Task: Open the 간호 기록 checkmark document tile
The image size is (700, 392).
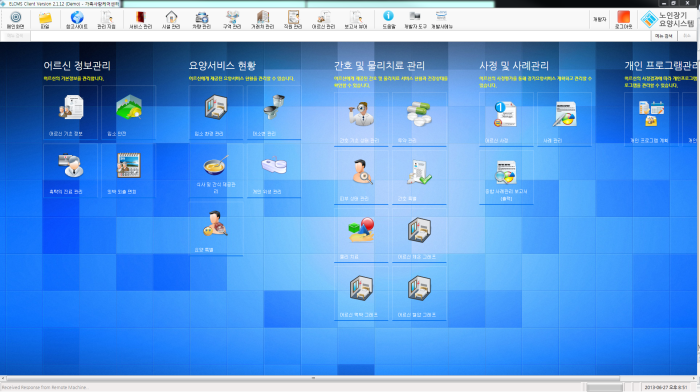Action: [419, 178]
